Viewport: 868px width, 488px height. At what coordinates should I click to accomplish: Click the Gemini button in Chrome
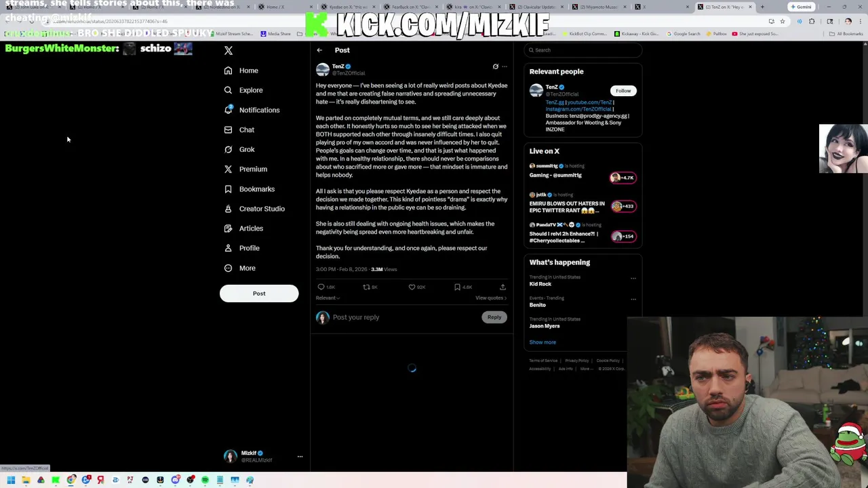[x=801, y=7]
